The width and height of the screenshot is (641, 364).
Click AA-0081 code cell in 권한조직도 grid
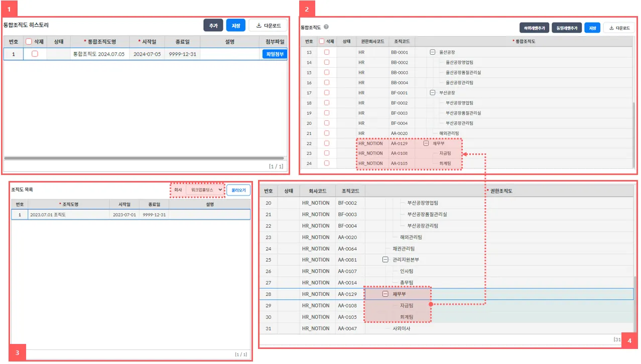pyautogui.click(x=350, y=260)
